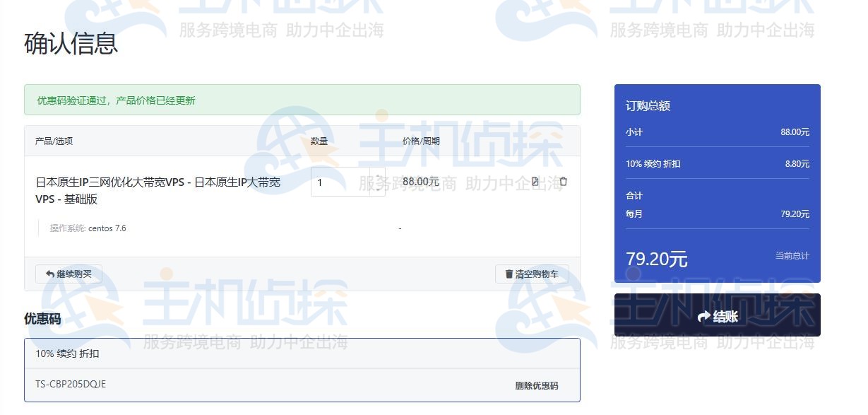Click the promo code TS-CBP205DQJE text
This screenshot has height=415, width=868.
71,384
